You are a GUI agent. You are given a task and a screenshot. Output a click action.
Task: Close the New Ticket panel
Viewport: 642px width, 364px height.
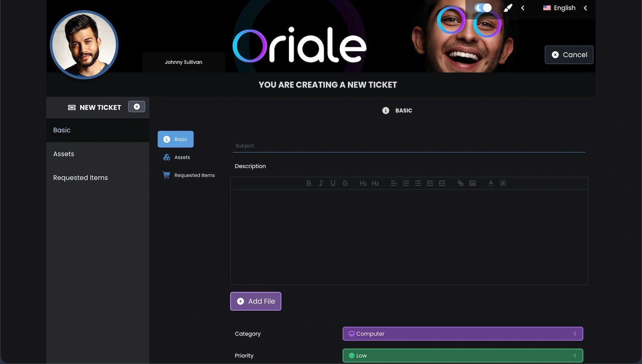[136, 106]
